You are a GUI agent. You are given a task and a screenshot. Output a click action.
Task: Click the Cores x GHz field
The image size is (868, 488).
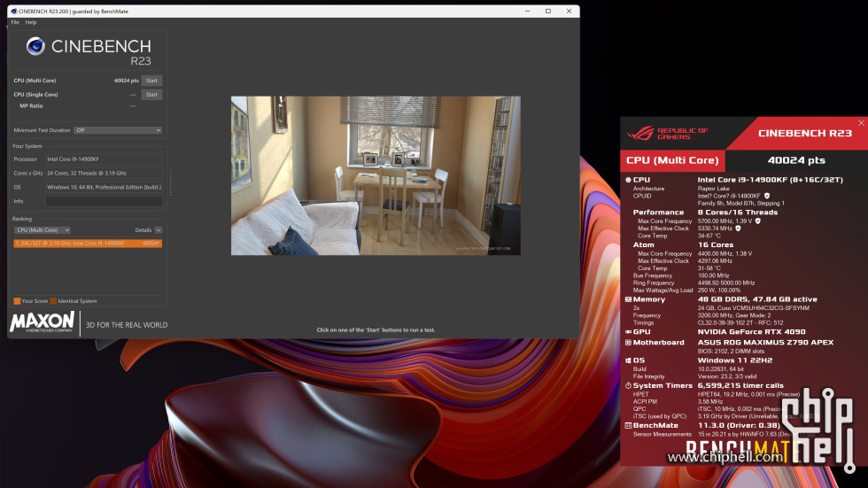104,174
